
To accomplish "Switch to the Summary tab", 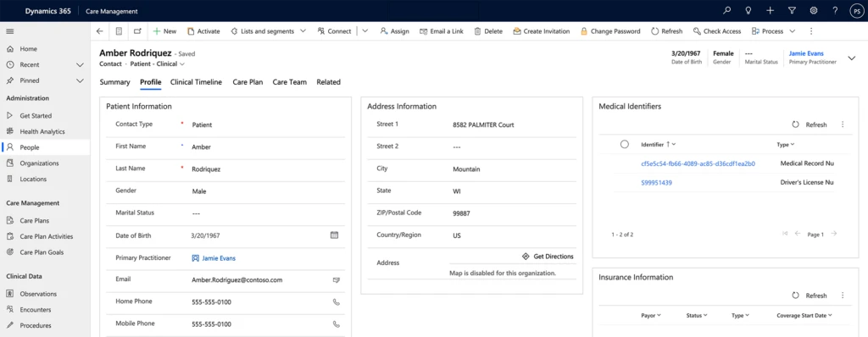I will click(x=114, y=82).
